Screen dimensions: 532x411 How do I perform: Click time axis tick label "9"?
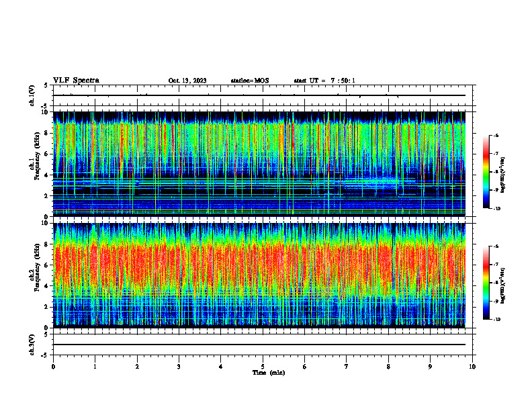coord(430,367)
